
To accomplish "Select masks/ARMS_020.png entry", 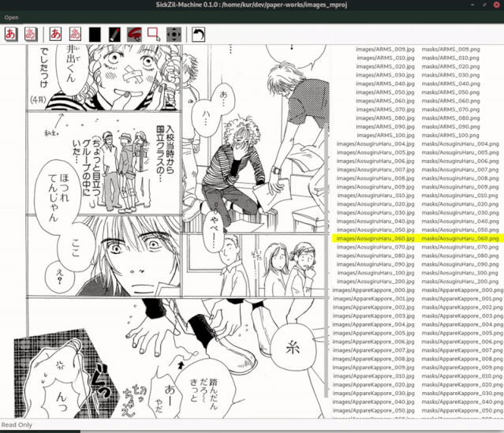I will pyautogui.click(x=450, y=66).
